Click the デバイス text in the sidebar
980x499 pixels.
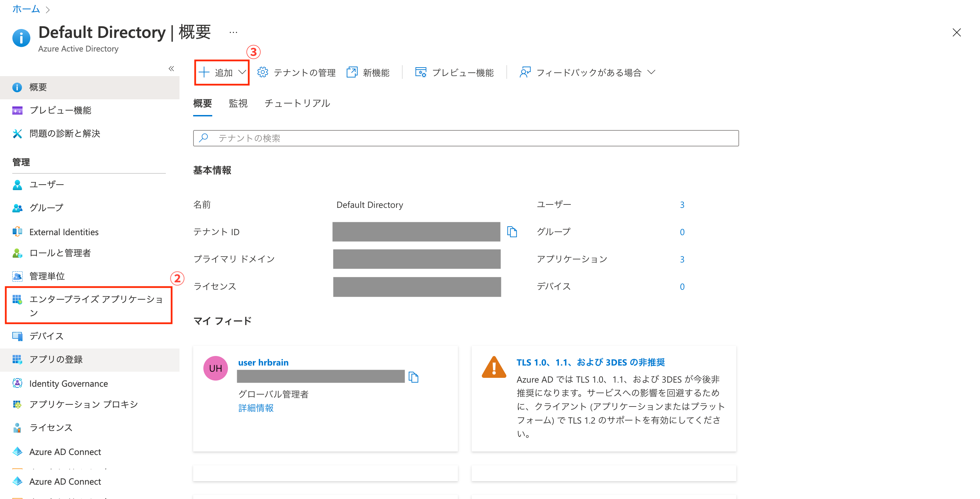46,336
